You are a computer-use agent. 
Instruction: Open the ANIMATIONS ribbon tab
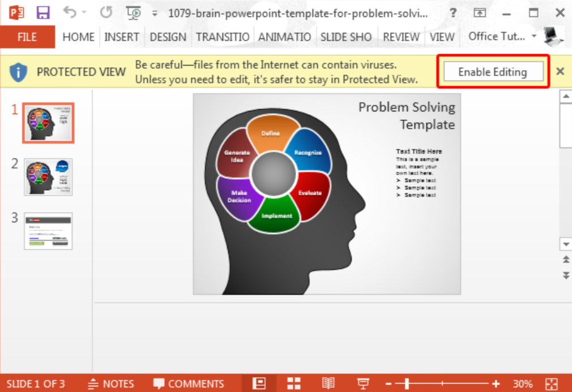284,37
